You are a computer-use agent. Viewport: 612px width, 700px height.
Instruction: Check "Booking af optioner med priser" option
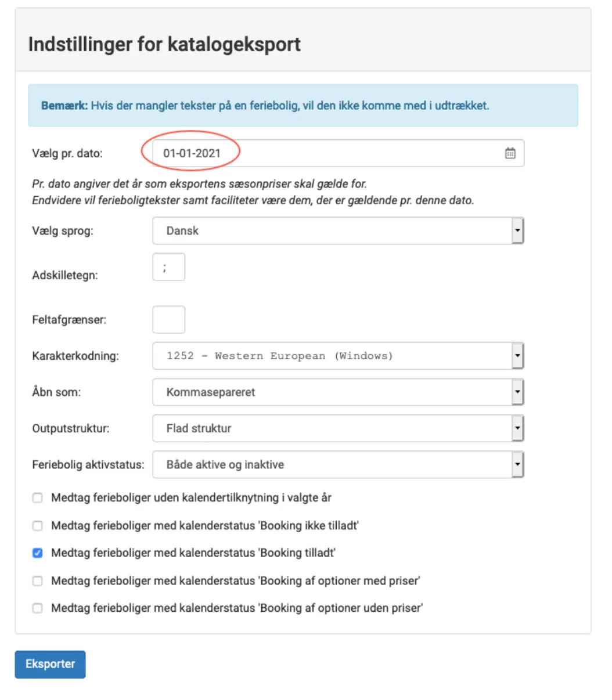38,581
